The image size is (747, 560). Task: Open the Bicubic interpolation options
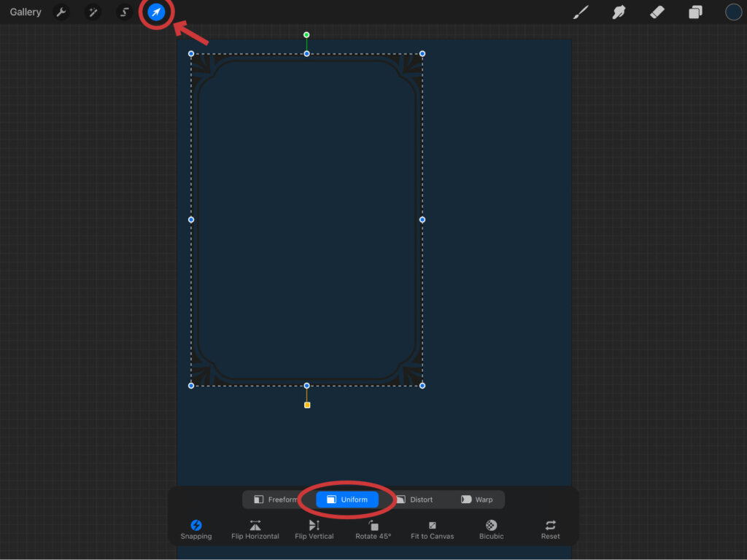(492, 529)
